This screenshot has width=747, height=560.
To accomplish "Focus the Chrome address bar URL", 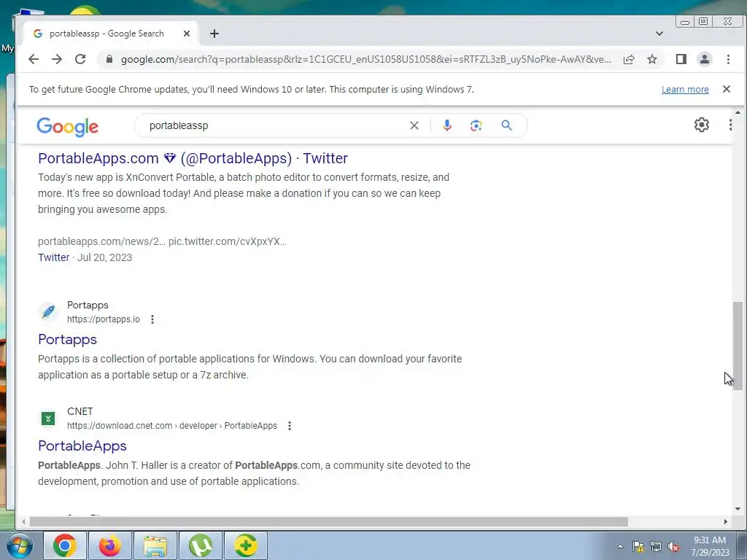I will click(366, 59).
